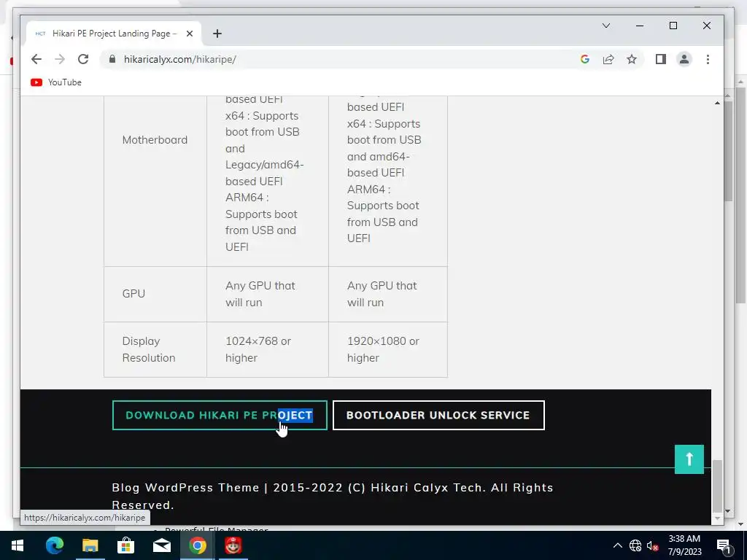747x560 pixels.
Task: Open the Mario icon app in taskbar
Action: 233,545
